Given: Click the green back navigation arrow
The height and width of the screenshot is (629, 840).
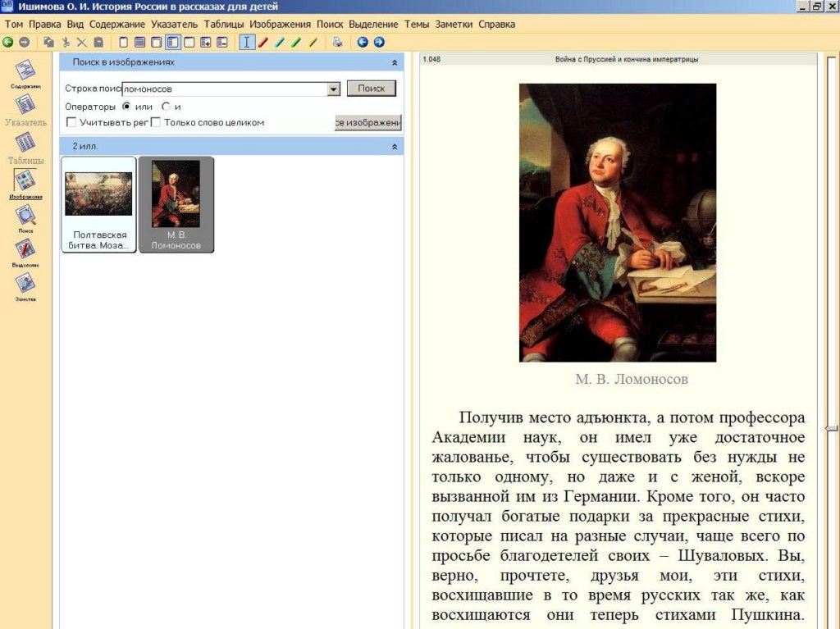Looking at the screenshot, I should click(8, 43).
